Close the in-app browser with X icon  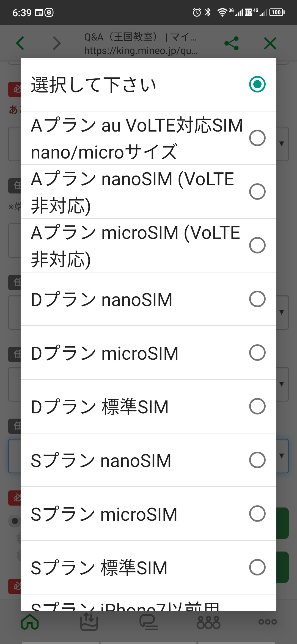click(270, 43)
